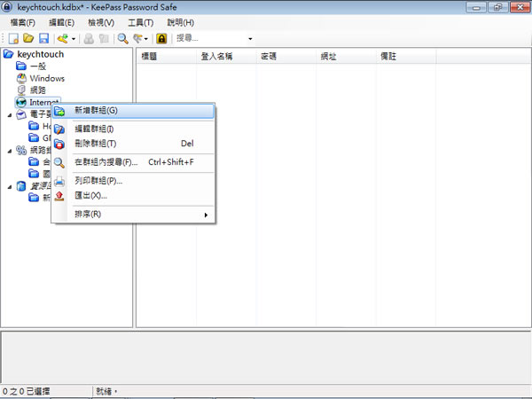Viewport: 532px width, 399px height.
Task: Choose 匯出(X)... in the context menu
Action: click(133, 195)
